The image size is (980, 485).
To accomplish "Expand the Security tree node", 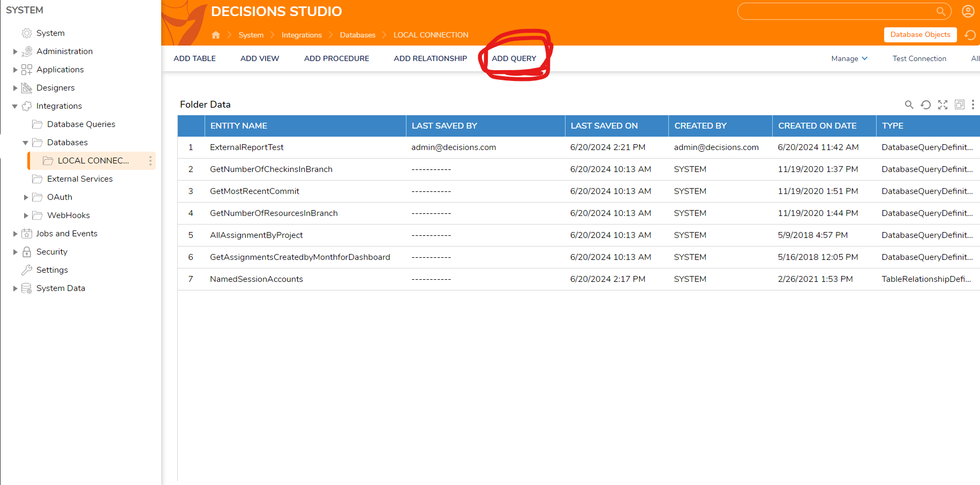I will (15, 252).
